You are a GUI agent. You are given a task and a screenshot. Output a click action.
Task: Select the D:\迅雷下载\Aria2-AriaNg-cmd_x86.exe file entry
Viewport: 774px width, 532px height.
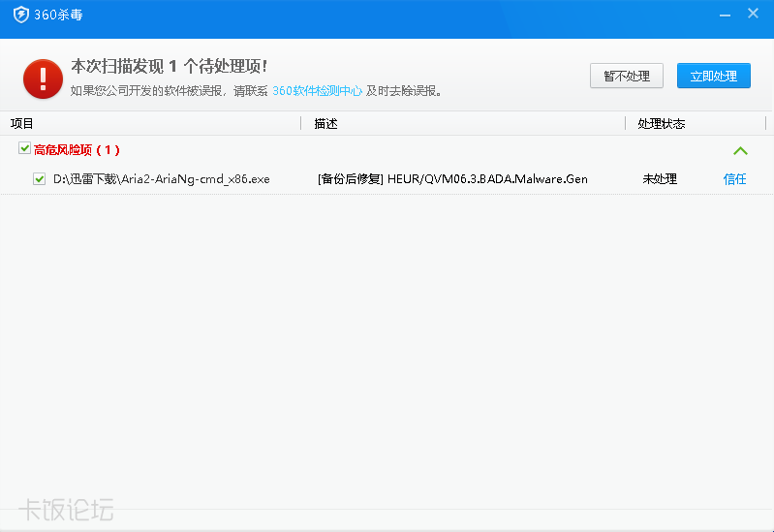point(161,179)
